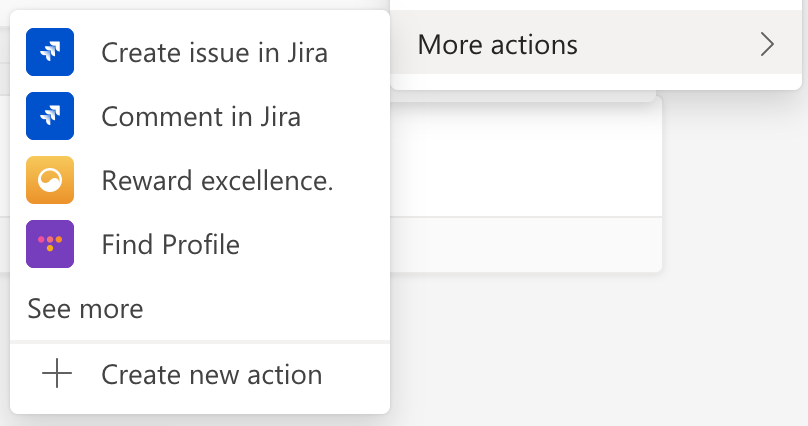Choose Comment in Jira

click(x=201, y=116)
